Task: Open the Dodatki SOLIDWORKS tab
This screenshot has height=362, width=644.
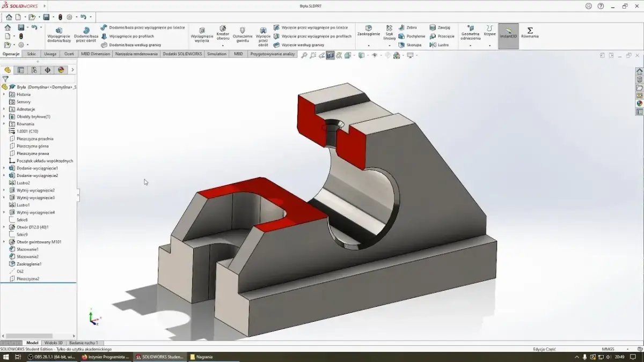Action: coord(183,54)
